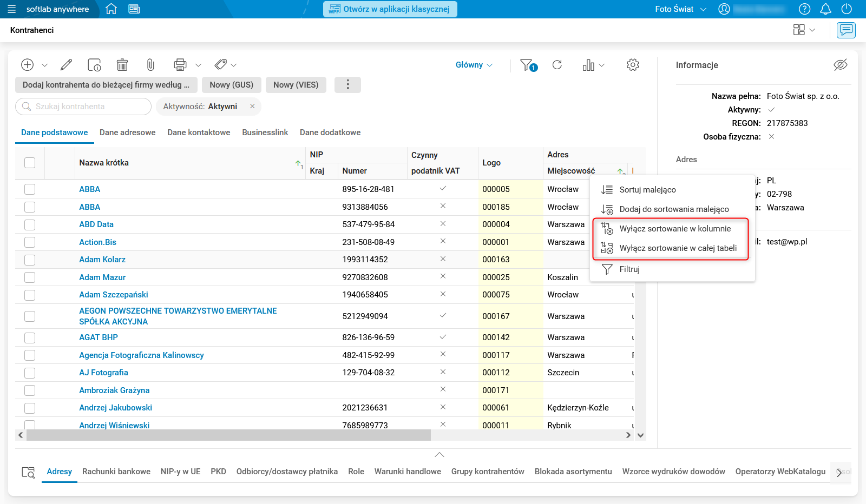Click the details lookup icon beside Adresy tab

coord(28,472)
